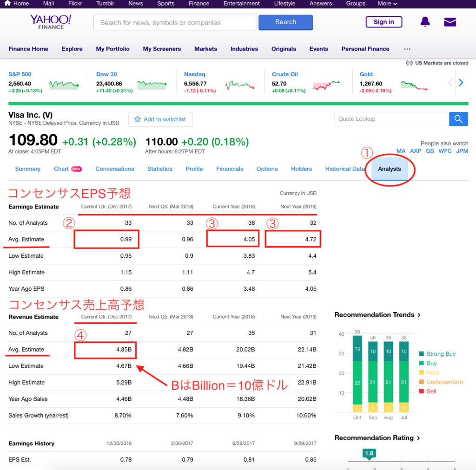
Task: Click Strong Buy legend color swatch
Action: (x=421, y=353)
